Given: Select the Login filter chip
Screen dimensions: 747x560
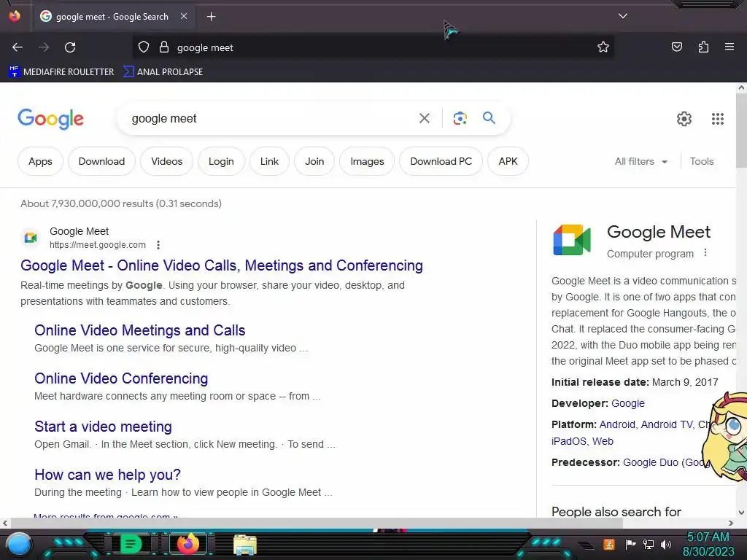Looking at the screenshot, I should [x=221, y=161].
